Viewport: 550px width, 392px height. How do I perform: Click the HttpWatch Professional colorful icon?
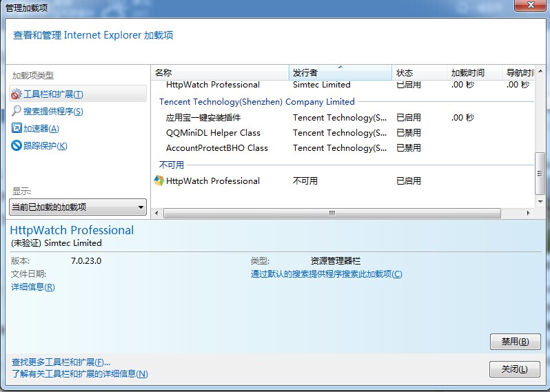point(159,181)
